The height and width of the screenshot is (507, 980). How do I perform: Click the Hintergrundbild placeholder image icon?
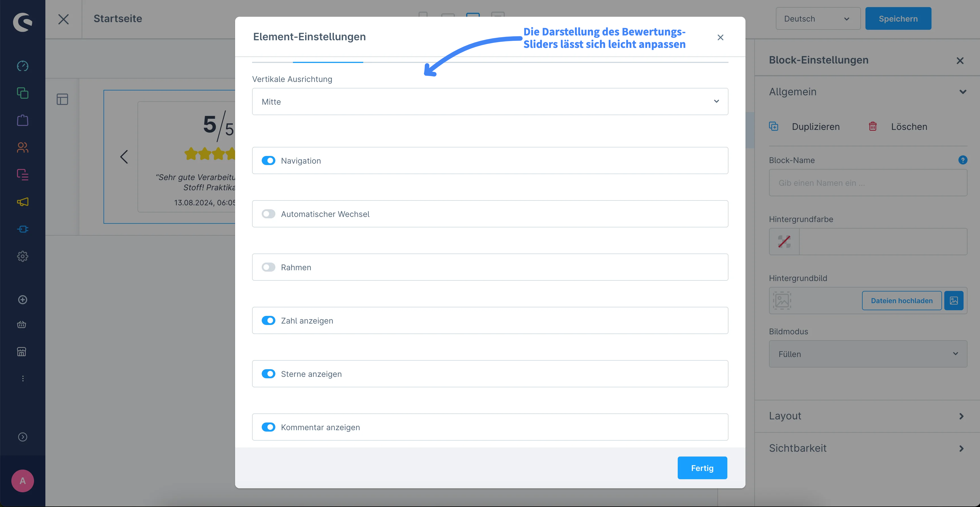pos(782,301)
